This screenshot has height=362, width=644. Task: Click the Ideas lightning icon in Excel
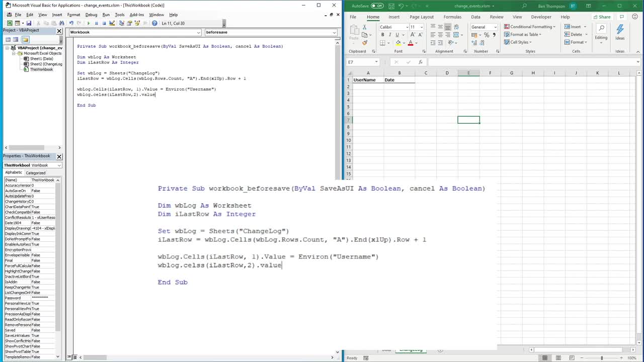pos(620,32)
